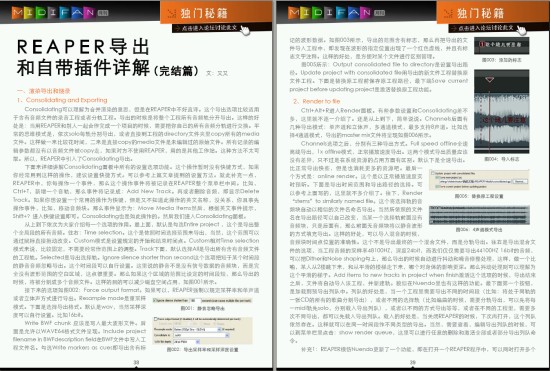This screenshot has width=550, height=371.
Task: Click the orange 独门秘籍 emblem on left page
Action: coord(172,13)
